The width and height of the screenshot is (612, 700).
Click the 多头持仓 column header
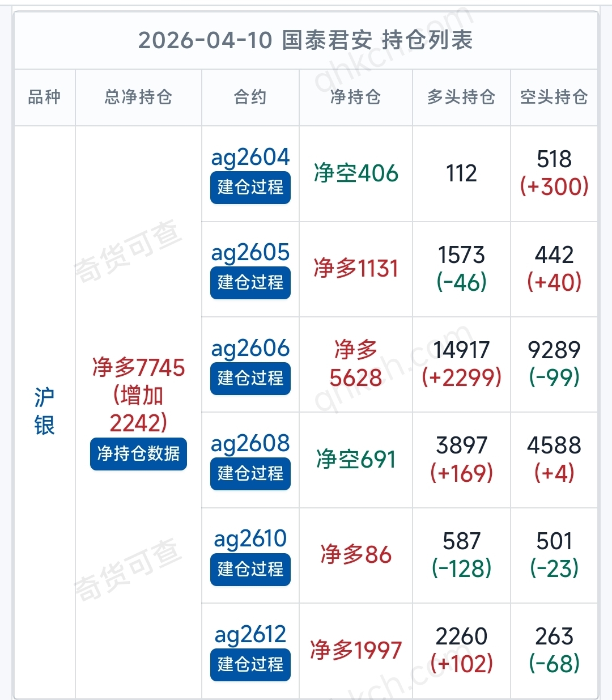pyautogui.click(x=461, y=97)
